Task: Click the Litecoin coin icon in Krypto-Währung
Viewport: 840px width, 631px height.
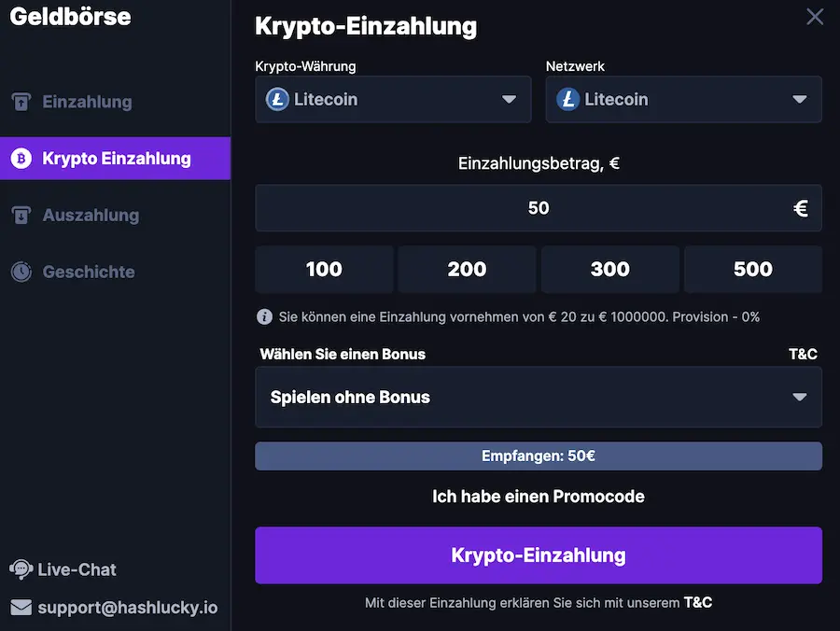Action: point(276,100)
